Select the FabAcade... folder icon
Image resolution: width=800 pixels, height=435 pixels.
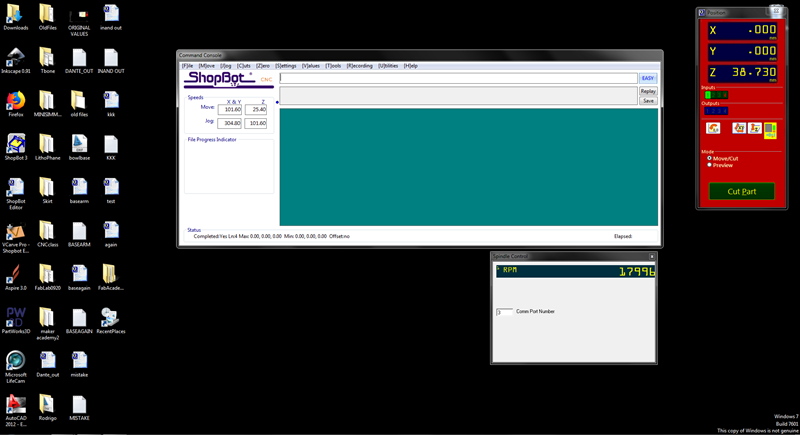[111, 277]
